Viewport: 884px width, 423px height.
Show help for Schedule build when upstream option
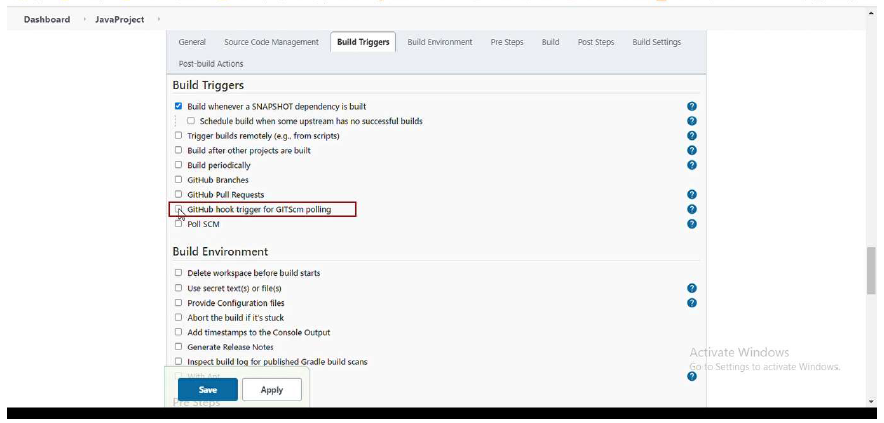(692, 121)
